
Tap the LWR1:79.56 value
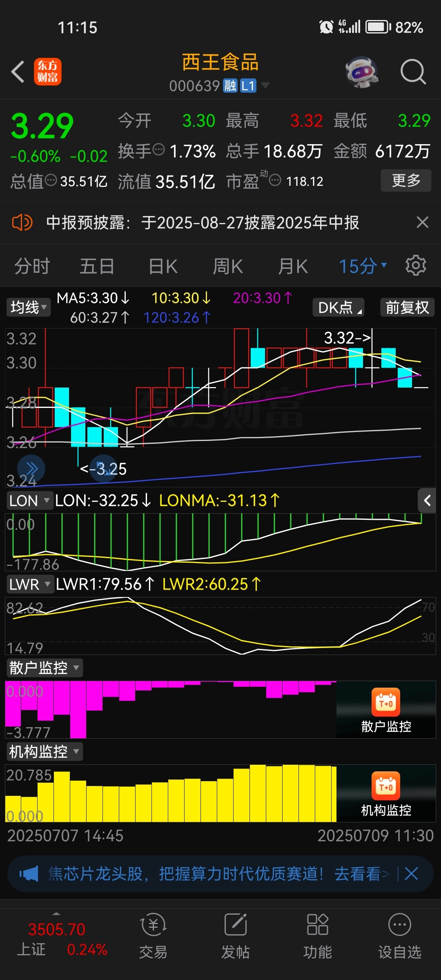point(105,584)
